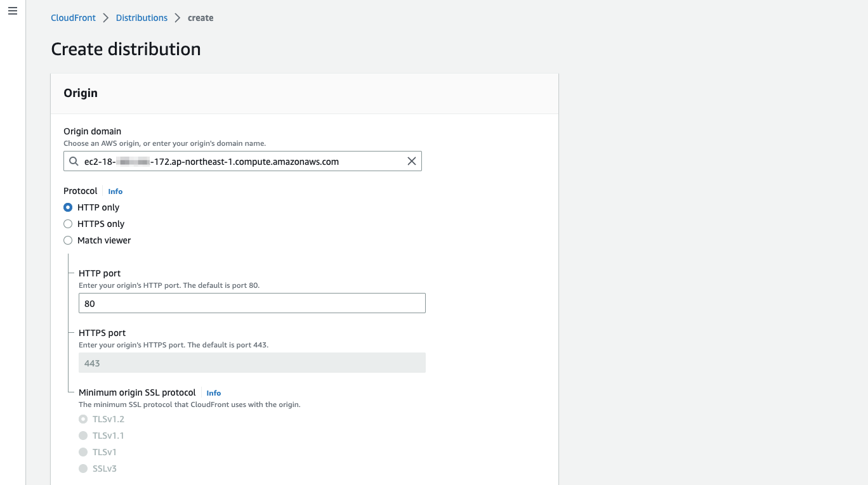Select HTTPS only protocol
Image resolution: width=868 pixels, height=485 pixels.
(68, 224)
